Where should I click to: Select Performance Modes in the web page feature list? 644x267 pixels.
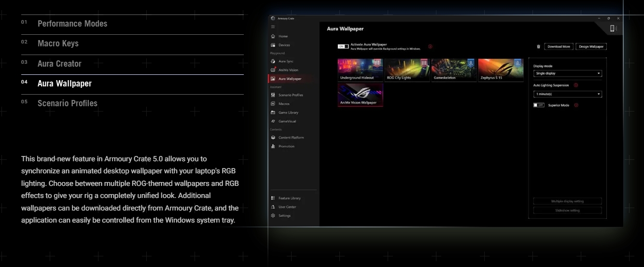point(72,24)
